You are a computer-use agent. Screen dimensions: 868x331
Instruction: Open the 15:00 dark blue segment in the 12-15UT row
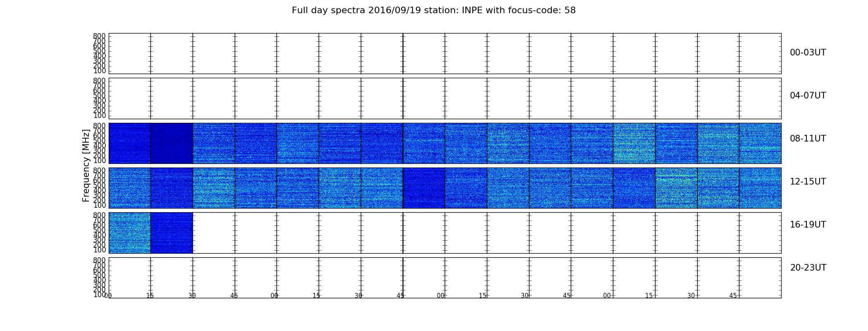point(634,188)
